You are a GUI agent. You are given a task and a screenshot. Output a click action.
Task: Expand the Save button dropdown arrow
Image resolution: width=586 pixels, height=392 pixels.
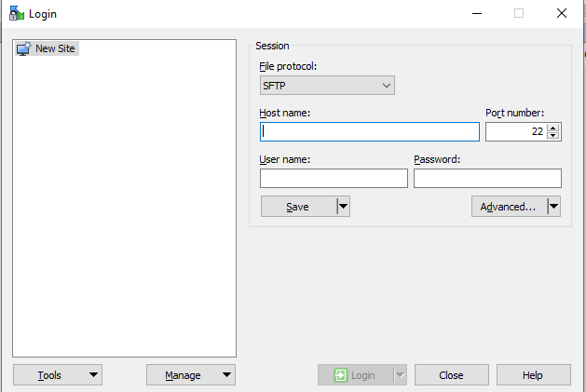[344, 207]
